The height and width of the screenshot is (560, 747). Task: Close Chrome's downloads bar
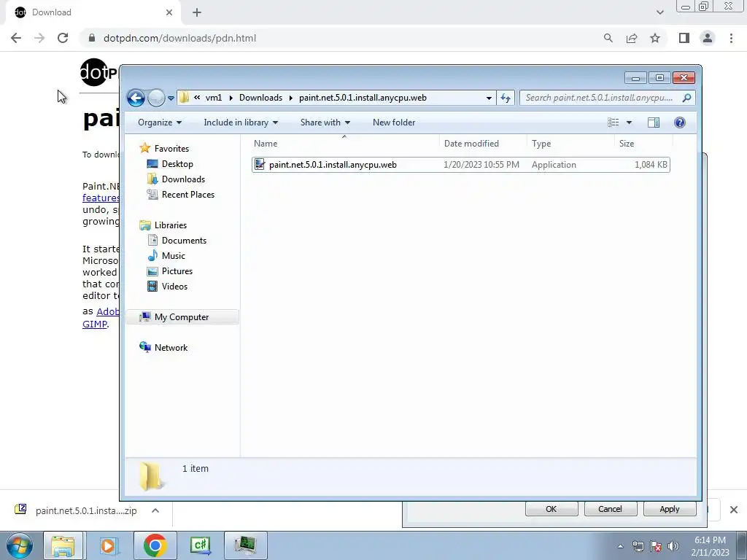click(x=734, y=510)
